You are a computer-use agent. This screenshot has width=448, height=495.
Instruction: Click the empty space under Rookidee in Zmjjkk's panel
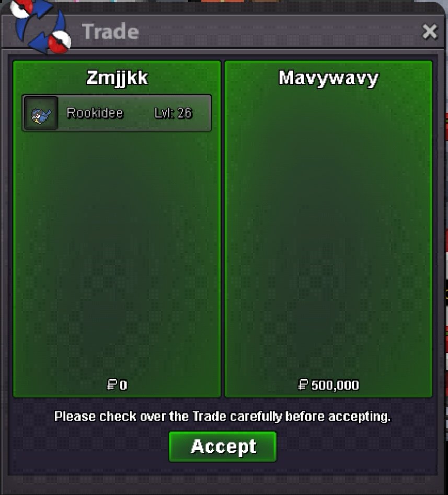(x=117, y=252)
